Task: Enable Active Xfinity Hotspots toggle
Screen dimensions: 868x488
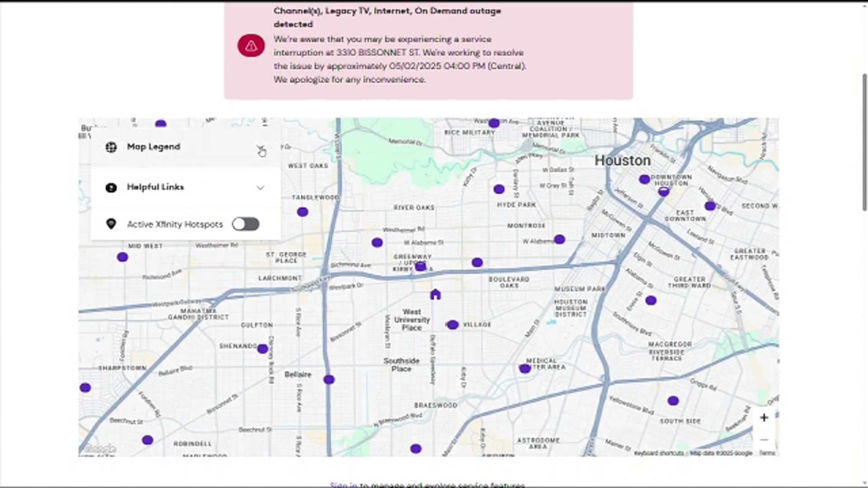Action: click(x=245, y=224)
